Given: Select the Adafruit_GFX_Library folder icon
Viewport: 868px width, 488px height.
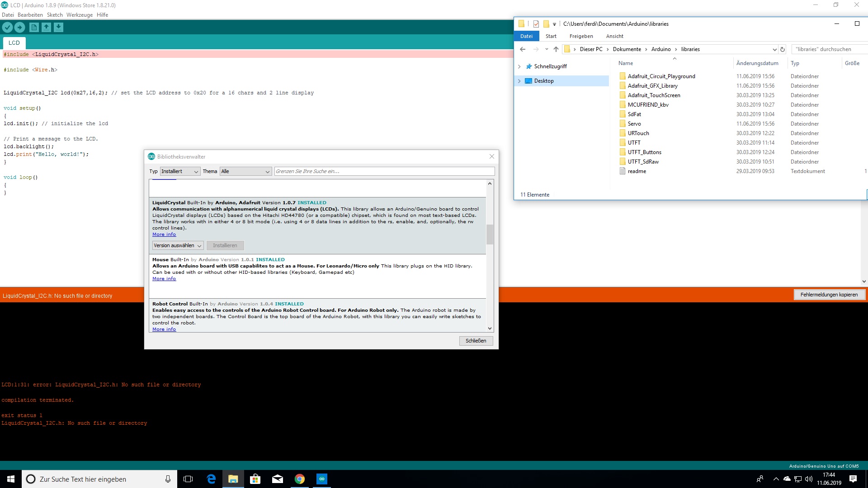Looking at the screenshot, I should (x=623, y=86).
